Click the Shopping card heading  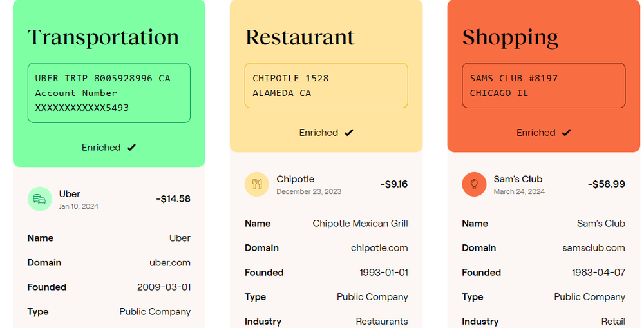click(510, 38)
